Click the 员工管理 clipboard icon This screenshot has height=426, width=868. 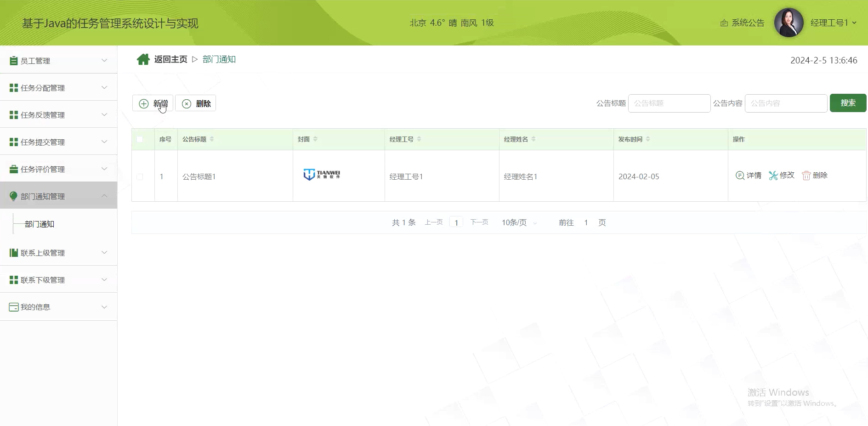14,61
